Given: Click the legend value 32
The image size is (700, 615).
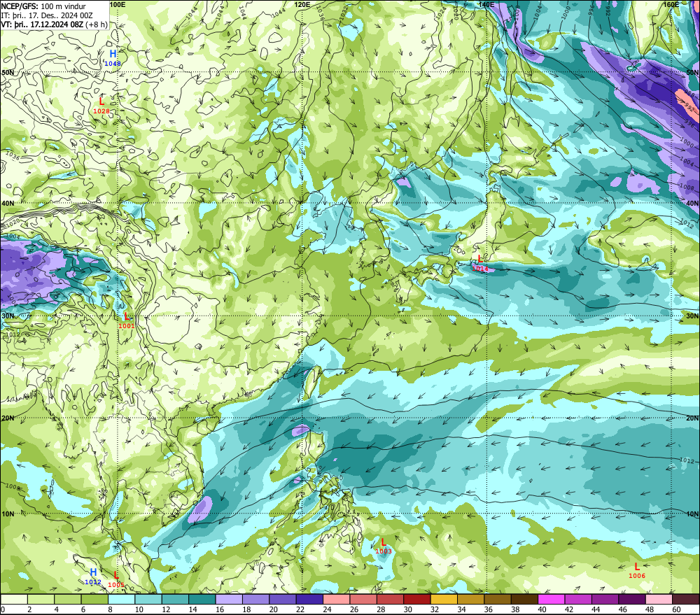Looking at the screenshot, I should (x=435, y=609).
